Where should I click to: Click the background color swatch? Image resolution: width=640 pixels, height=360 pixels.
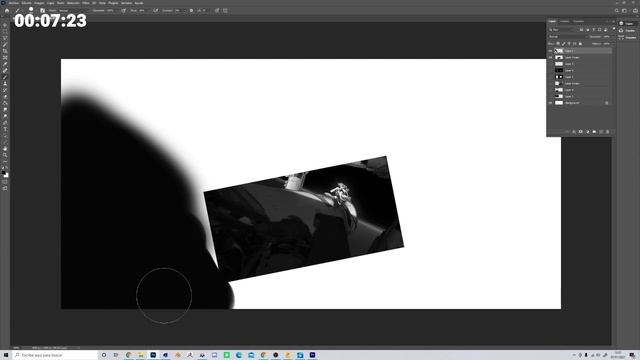[x=7, y=176]
